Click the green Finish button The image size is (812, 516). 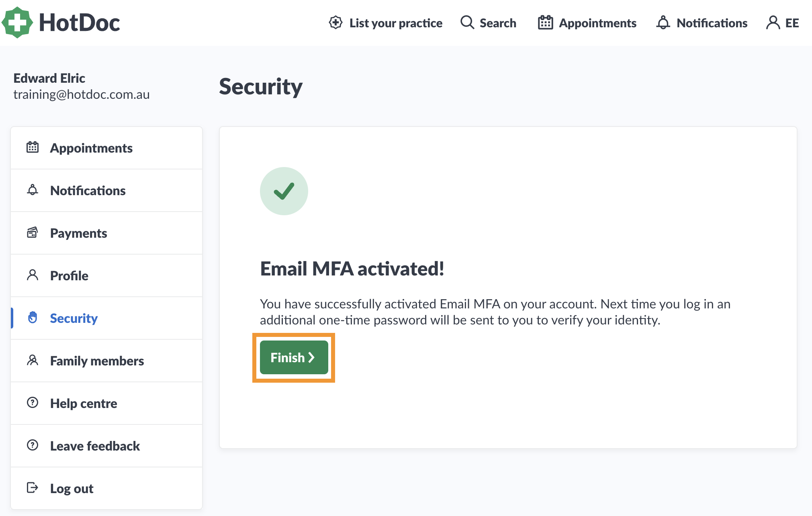(294, 357)
